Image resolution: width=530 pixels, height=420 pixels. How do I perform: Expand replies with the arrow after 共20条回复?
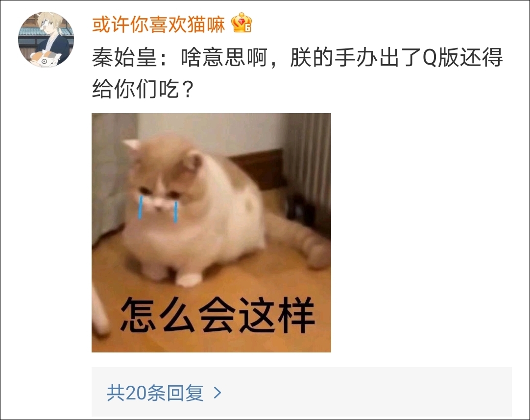click(x=217, y=393)
